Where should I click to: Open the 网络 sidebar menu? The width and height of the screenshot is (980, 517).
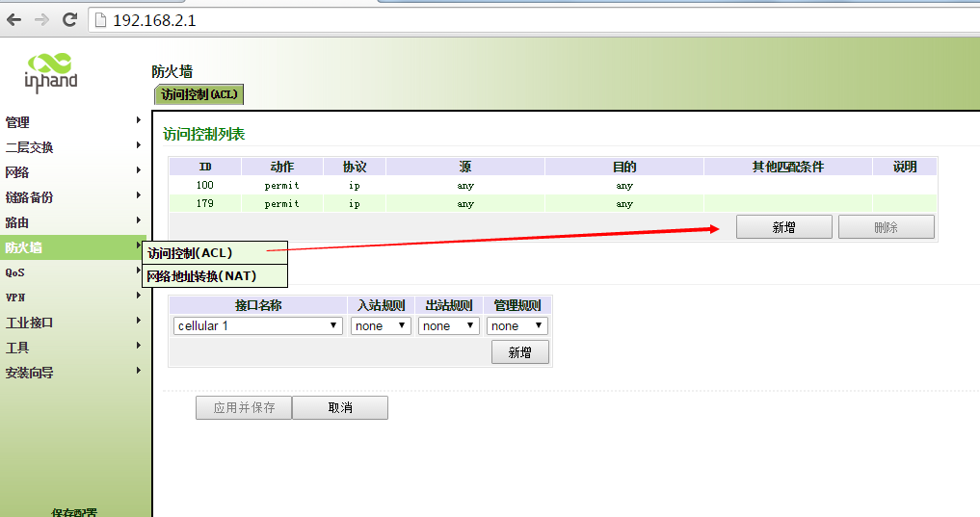tap(17, 172)
